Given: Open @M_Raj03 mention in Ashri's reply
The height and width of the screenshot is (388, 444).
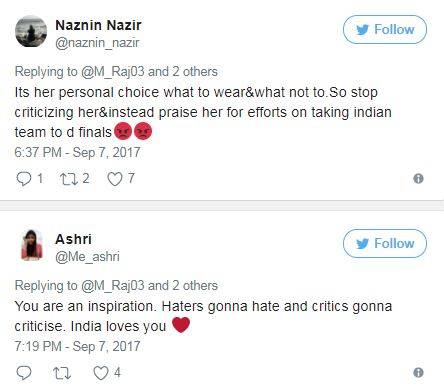Looking at the screenshot, I should (113, 286).
